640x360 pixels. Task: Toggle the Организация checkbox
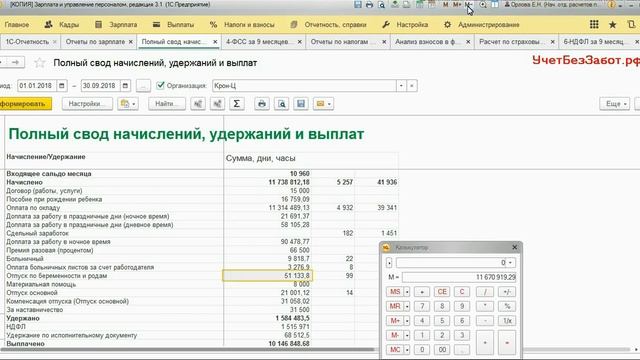160,85
